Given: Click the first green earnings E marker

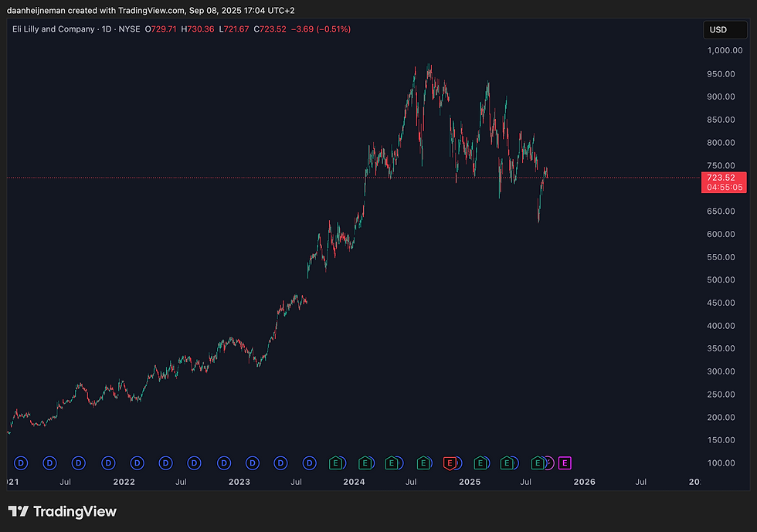Looking at the screenshot, I should click(x=335, y=463).
